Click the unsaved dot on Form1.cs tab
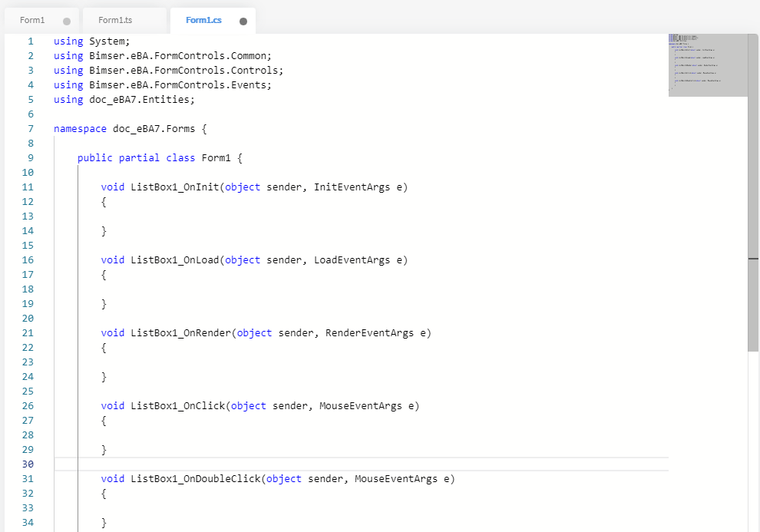 (243, 21)
